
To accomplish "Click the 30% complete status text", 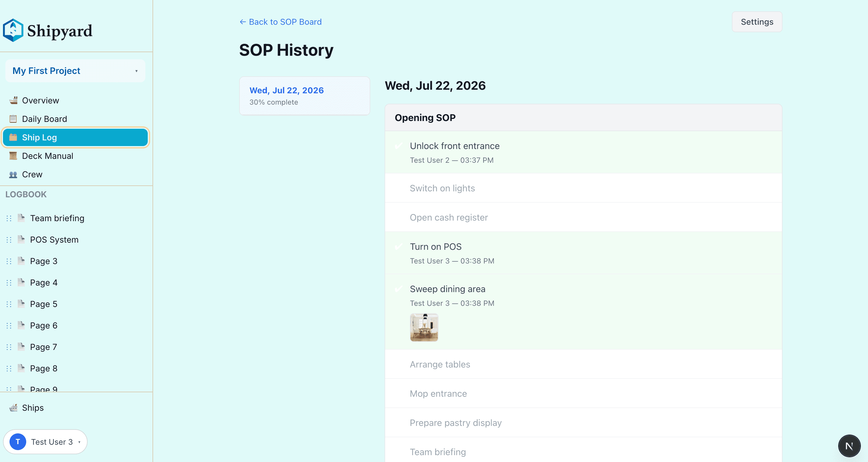I will coord(274,102).
